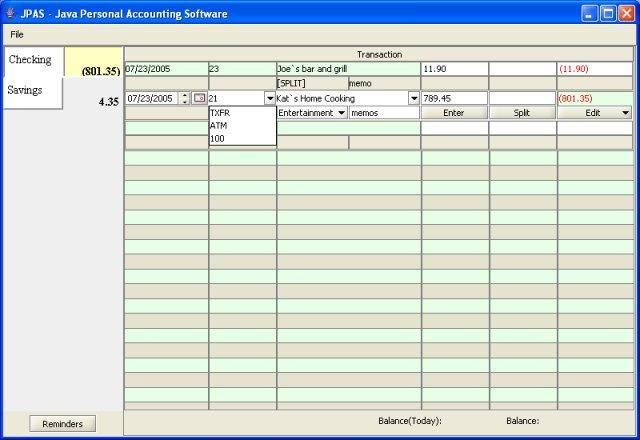Screen dimensions: 640x440
Task: Click the Balance(Today): label
Action: 410,421
